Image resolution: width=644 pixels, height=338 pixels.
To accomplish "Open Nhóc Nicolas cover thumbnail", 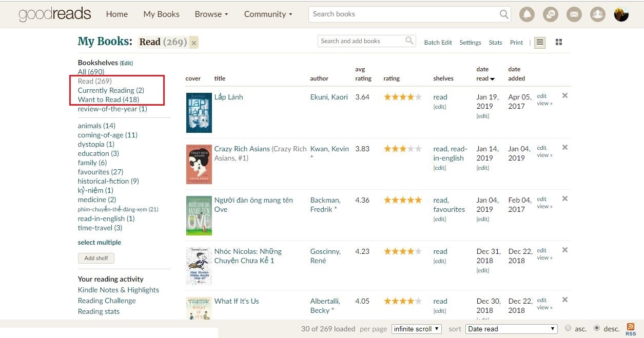I will click(199, 266).
